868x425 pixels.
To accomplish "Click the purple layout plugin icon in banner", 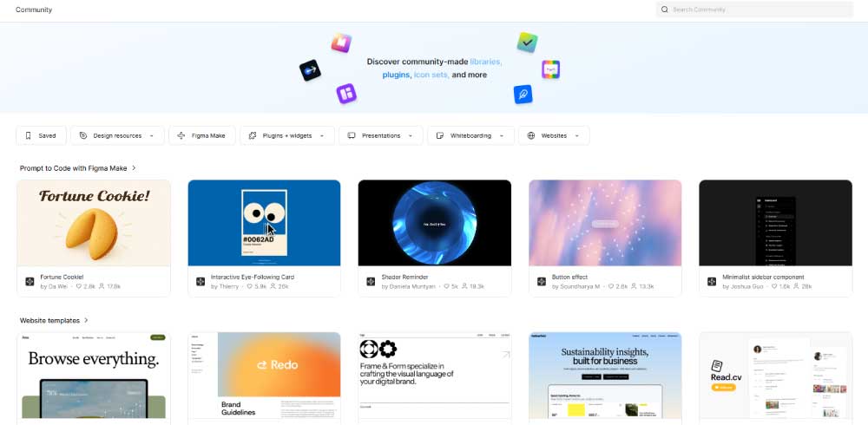I will [346, 94].
